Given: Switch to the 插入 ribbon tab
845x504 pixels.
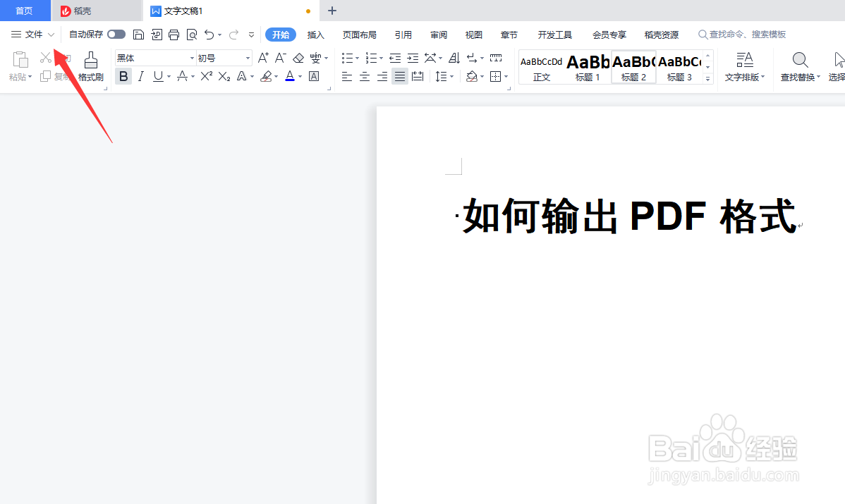Looking at the screenshot, I should click(x=315, y=34).
